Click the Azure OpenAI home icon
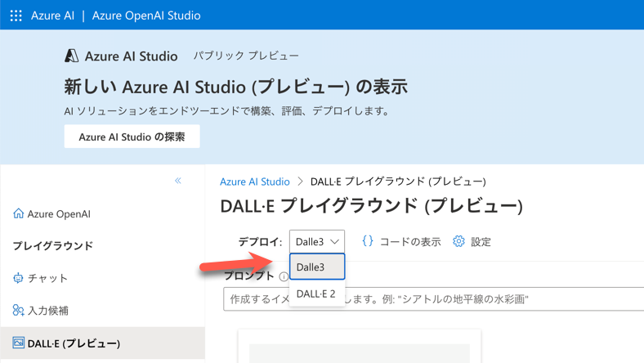 [x=18, y=213]
